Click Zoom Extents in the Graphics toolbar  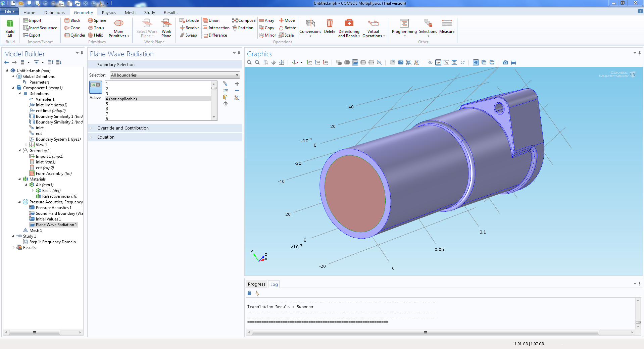tap(282, 62)
